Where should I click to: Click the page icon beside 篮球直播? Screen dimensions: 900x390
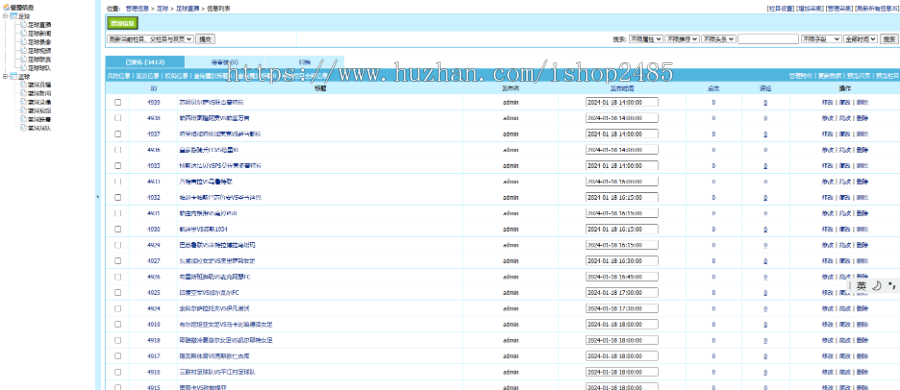point(23,84)
